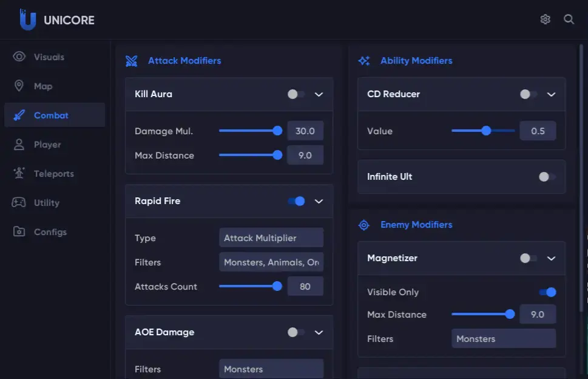Image resolution: width=588 pixels, height=379 pixels.
Task: Click the Player person icon in sidebar
Action: (x=19, y=145)
